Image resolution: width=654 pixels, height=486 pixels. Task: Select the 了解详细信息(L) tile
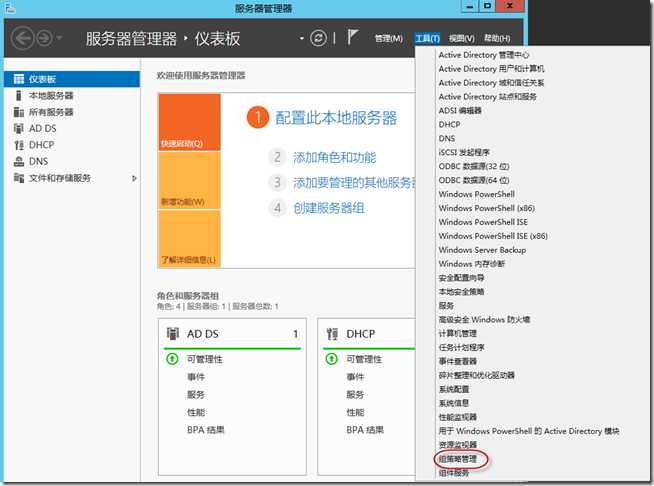point(189,239)
